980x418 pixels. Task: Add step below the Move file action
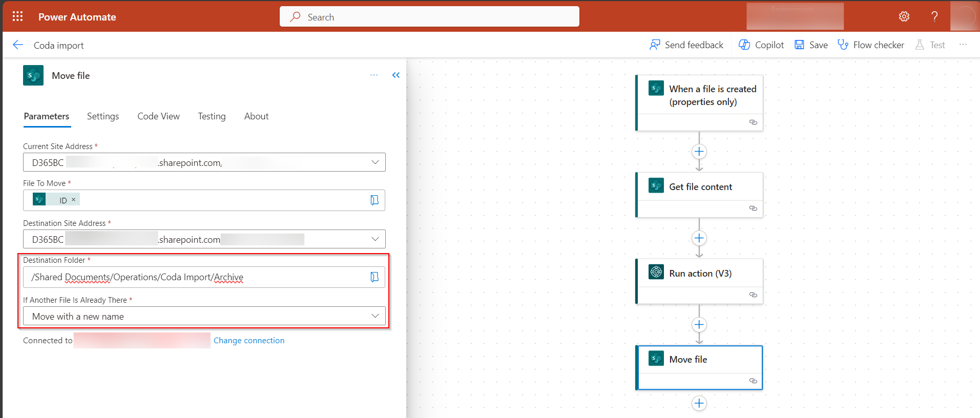[699, 403]
